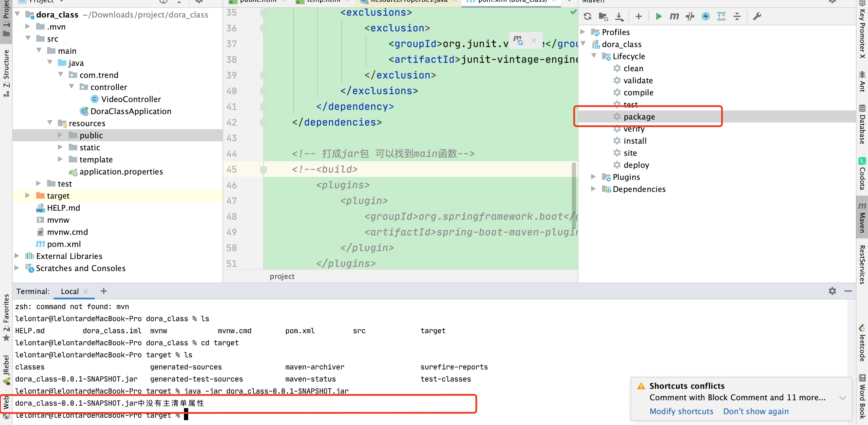868x425 pixels.
Task: Open the Local terminal tab
Action: point(70,291)
